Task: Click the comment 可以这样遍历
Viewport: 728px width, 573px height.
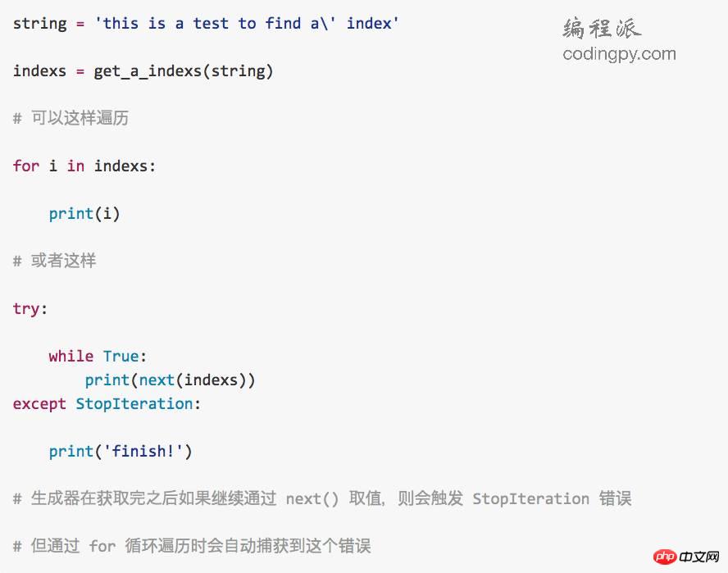Action: 71,118
